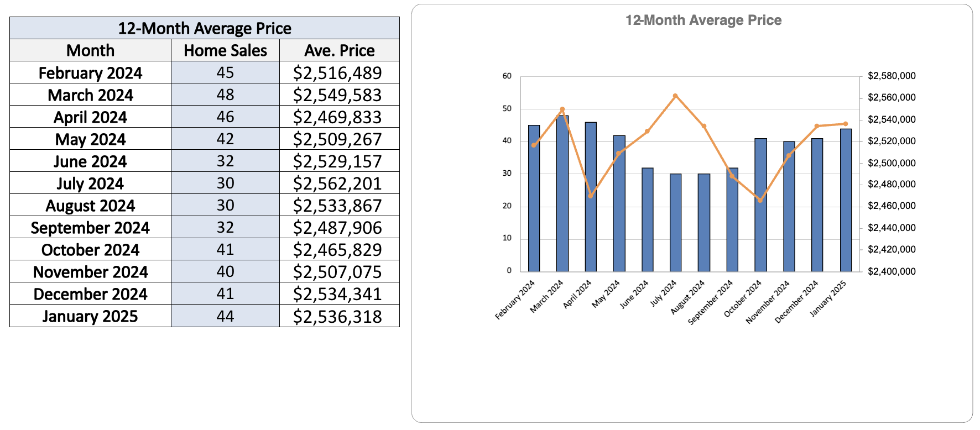Click the price cell "$2,509,267"
980x430 pixels.
point(340,139)
